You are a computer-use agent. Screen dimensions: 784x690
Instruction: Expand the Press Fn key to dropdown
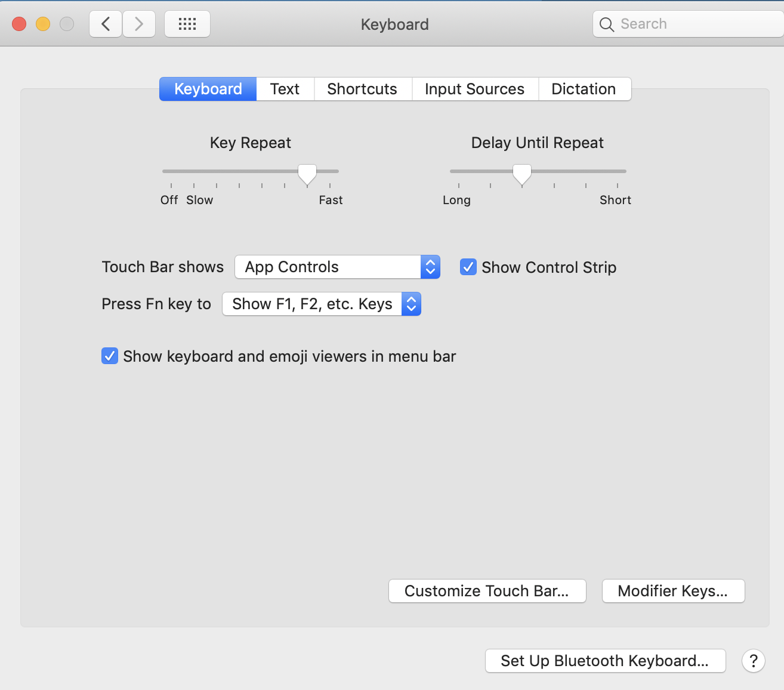(322, 304)
